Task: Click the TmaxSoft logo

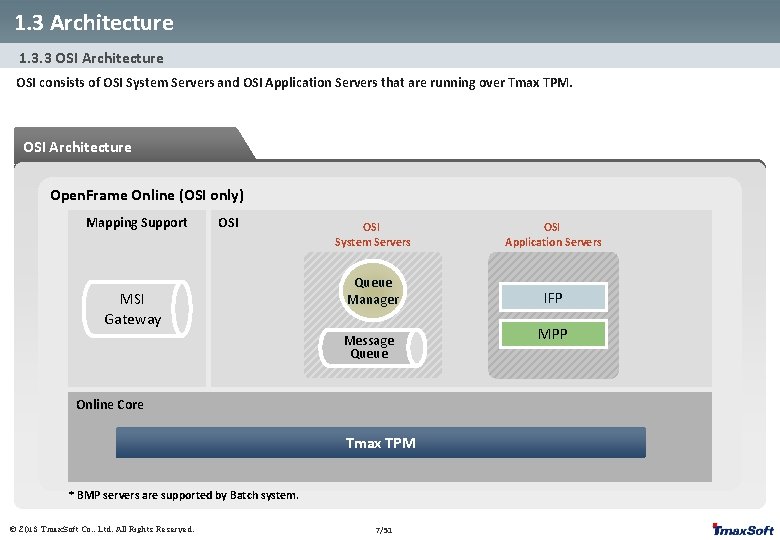Action: (743, 529)
